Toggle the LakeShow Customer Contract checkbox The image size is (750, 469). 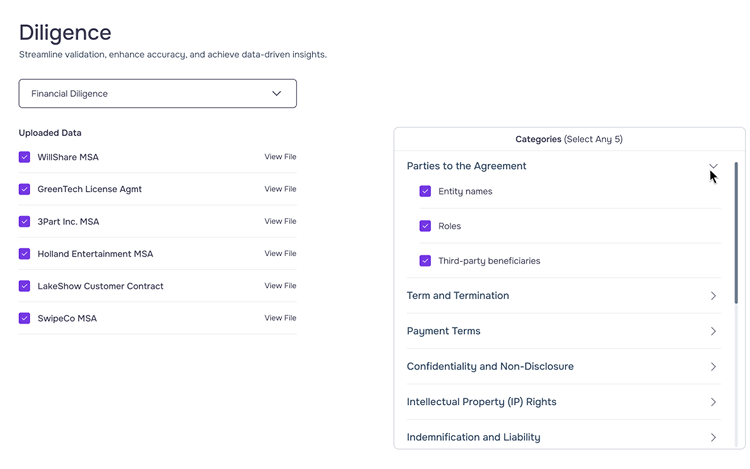tap(25, 286)
